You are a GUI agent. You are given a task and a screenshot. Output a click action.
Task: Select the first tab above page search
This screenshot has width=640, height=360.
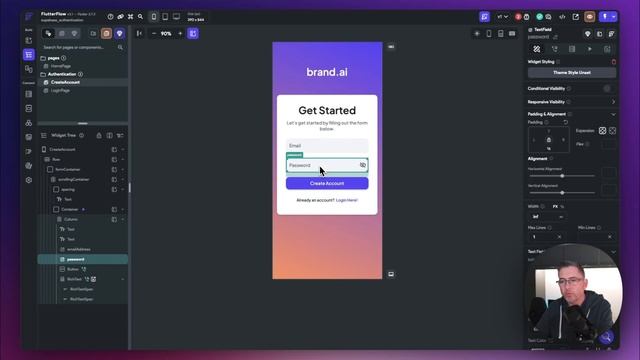[x=48, y=33]
